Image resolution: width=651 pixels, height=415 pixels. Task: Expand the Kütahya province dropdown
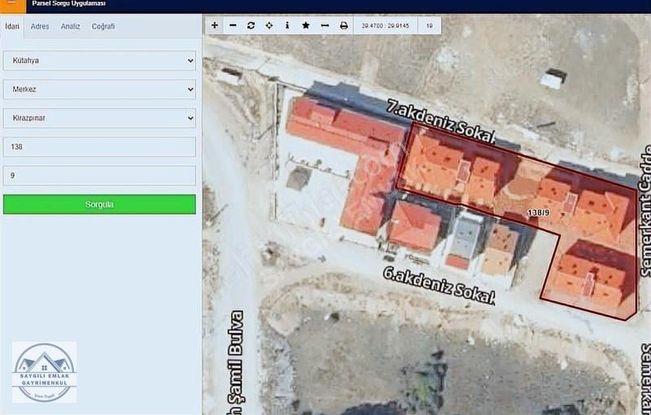(99, 61)
